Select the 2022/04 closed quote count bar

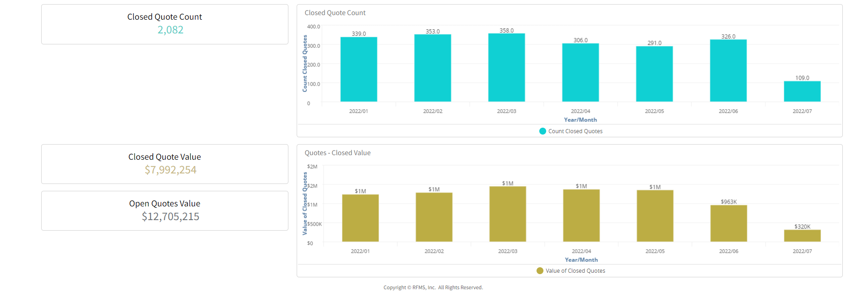coord(580,72)
